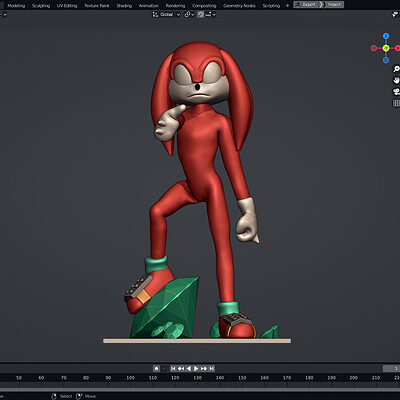Open the snapping options dropdown
The width and height of the screenshot is (400, 400).
pos(210,14)
